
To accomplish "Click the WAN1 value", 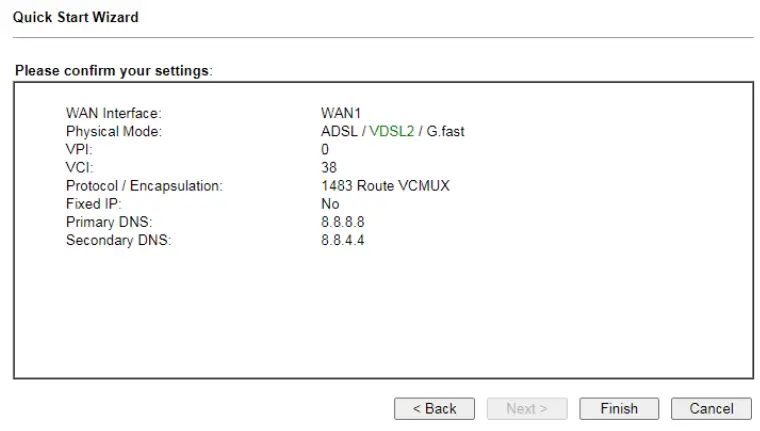I will (340, 113).
